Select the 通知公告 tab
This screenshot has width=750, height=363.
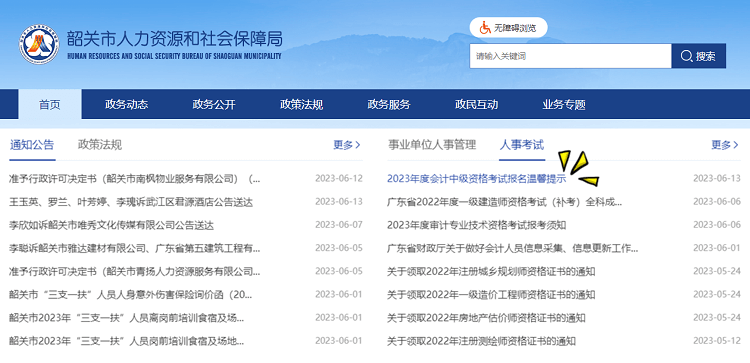coord(32,145)
